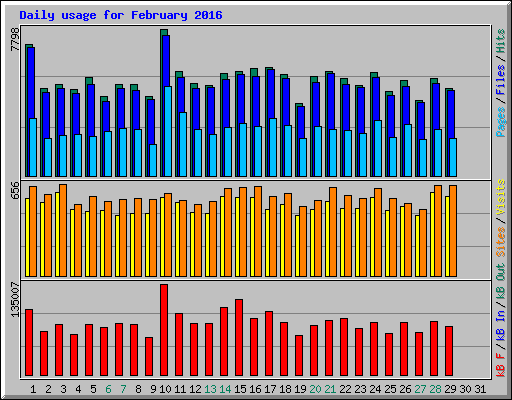Click the green weekend day label "14"
Screen dimensions: 512x400
225,389
